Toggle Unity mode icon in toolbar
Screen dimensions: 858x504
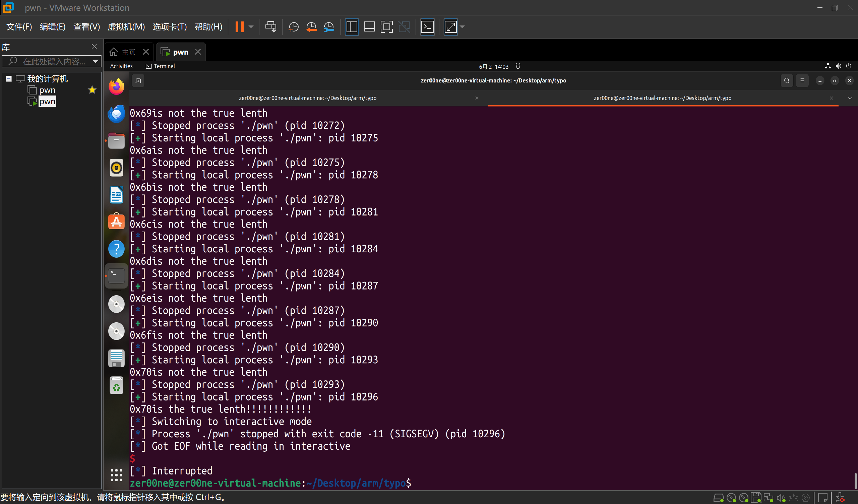tap(405, 26)
